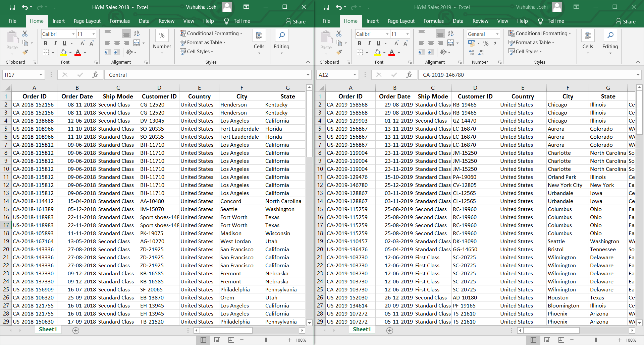Switch to the Formulas ribbon tab in 2018 workbook
Image resolution: width=644 pixels, height=345 pixels.
click(x=119, y=21)
